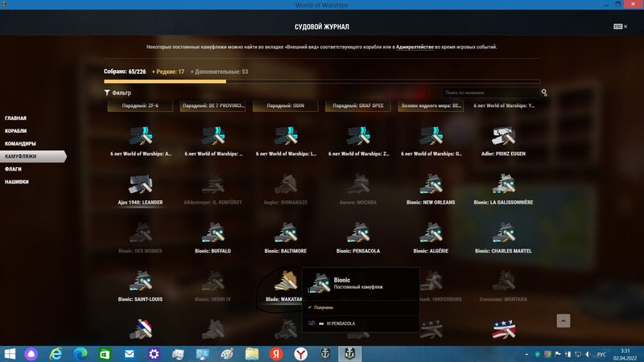Click the Bionic: BUFFALO camouflage icon
The image size is (644, 362).
[213, 232]
